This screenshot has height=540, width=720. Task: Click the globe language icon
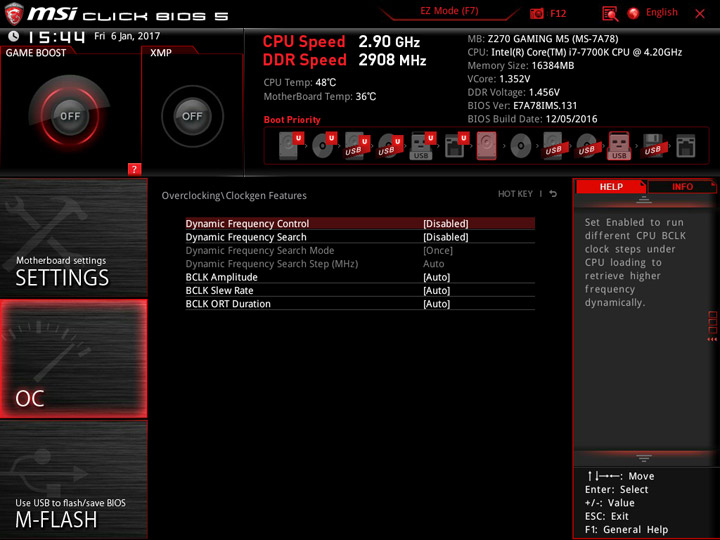pos(634,13)
